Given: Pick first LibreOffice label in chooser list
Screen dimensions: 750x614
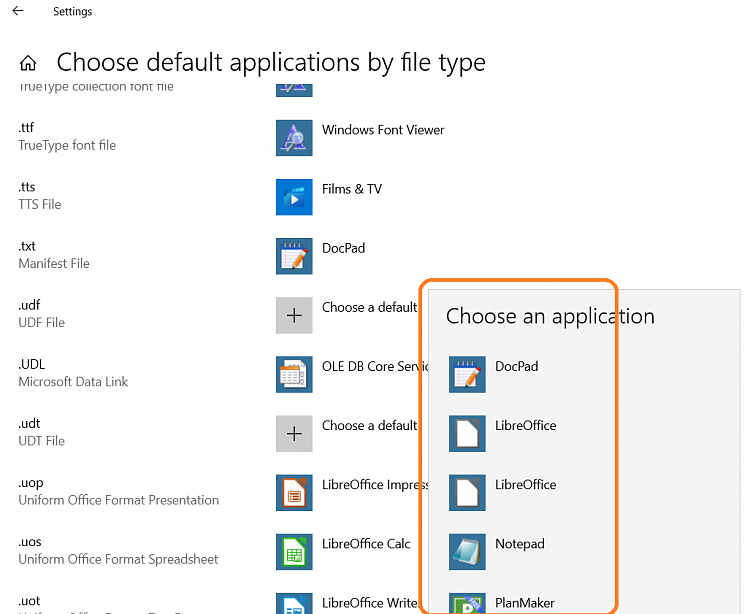Looking at the screenshot, I should click(526, 426).
